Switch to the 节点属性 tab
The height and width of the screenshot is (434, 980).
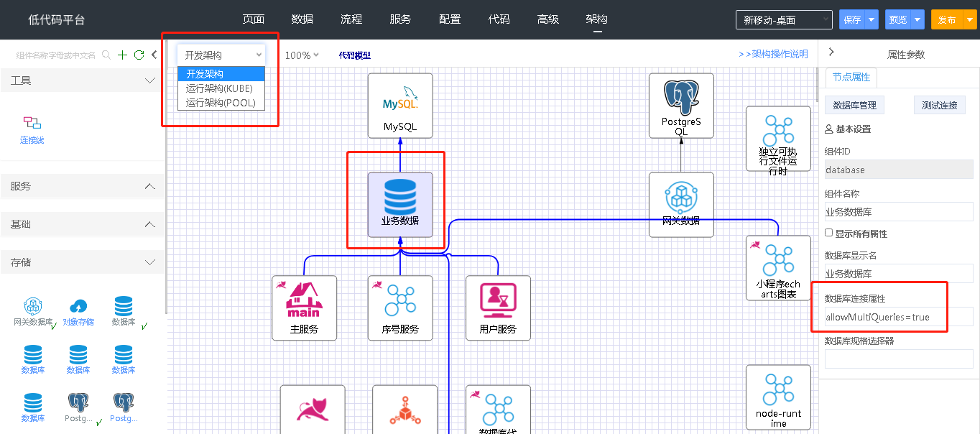tap(851, 78)
